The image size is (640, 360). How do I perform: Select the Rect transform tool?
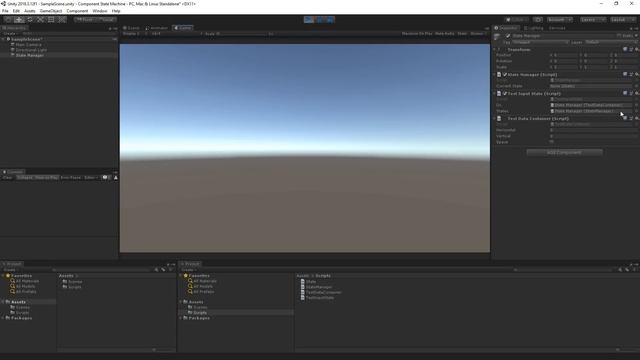(x=51, y=20)
